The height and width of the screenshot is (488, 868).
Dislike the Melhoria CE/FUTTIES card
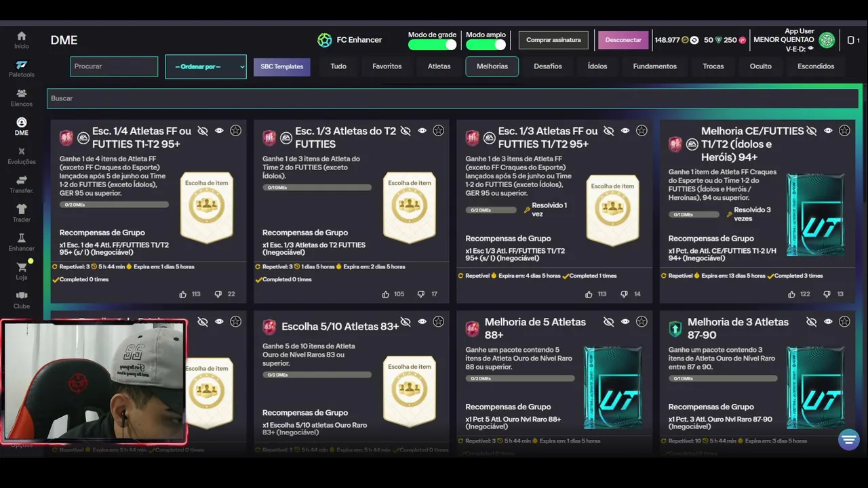(827, 294)
